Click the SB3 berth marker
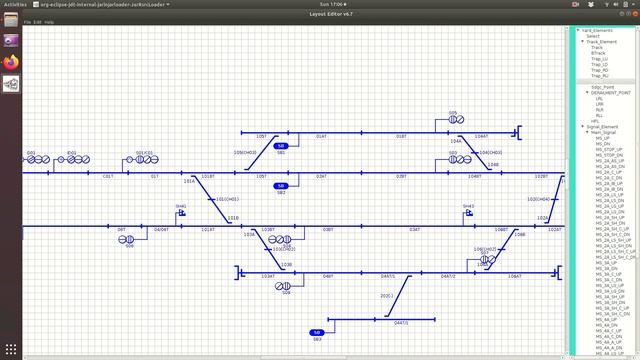Image resolution: width=640 pixels, height=360 pixels. [317, 333]
